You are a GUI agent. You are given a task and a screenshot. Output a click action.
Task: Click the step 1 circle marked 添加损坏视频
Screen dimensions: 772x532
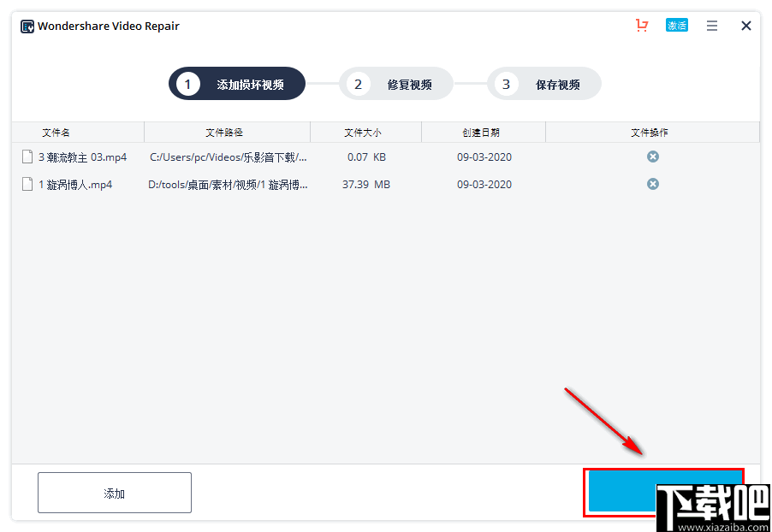coord(187,83)
